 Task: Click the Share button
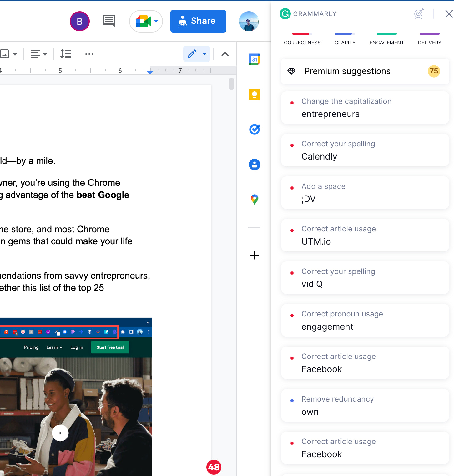point(198,21)
